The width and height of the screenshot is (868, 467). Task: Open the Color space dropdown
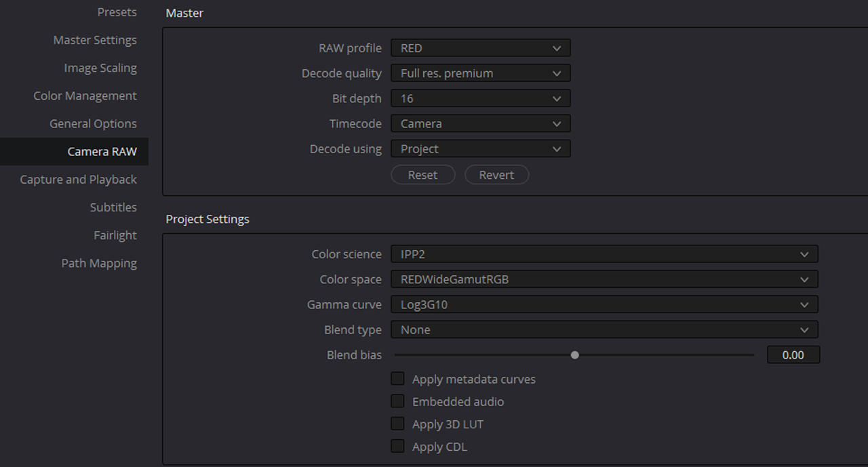coord(604,279)
